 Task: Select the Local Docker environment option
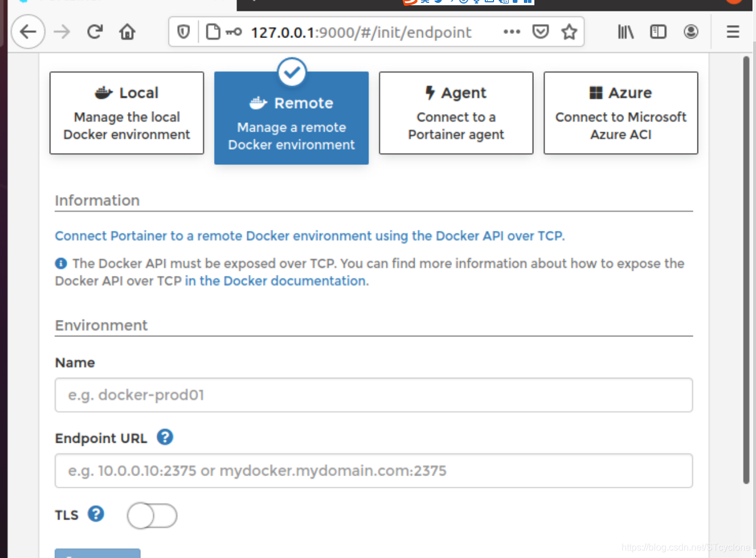pos(127,113)
